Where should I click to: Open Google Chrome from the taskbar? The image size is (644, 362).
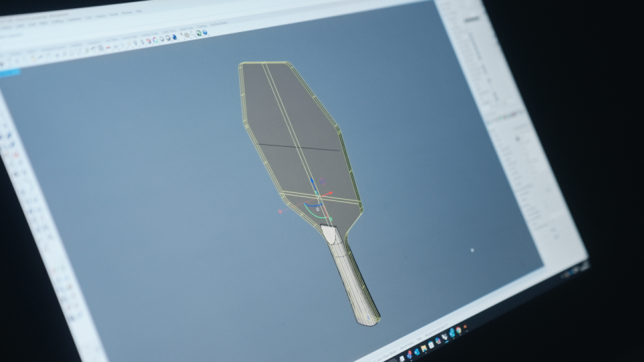(458, 330)
